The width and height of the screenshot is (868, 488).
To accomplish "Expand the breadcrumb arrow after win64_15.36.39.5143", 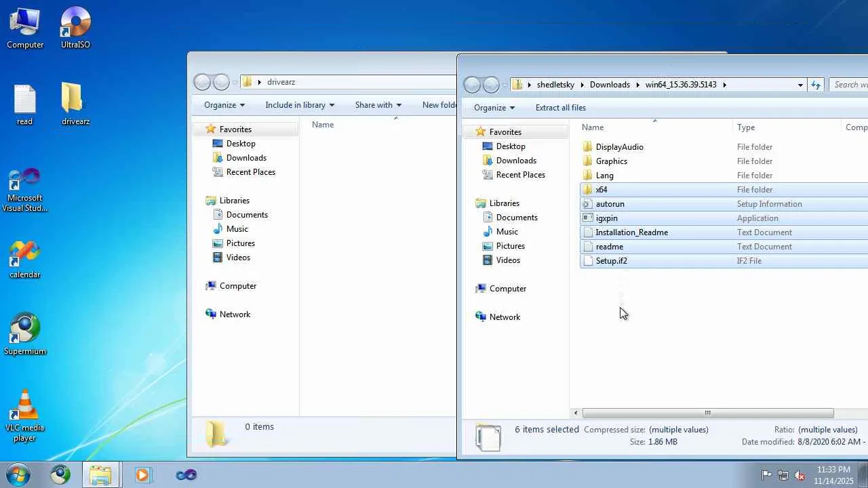I will point(724,85).
